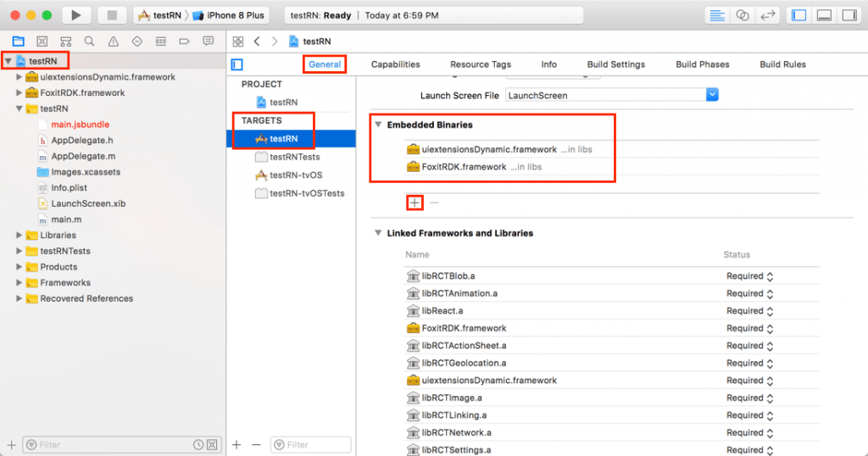The width and height of the screenshot is (868, 456).
Task: Remove embedded binary with minus button
Action: pyautogui.click(x=435, y=203)
